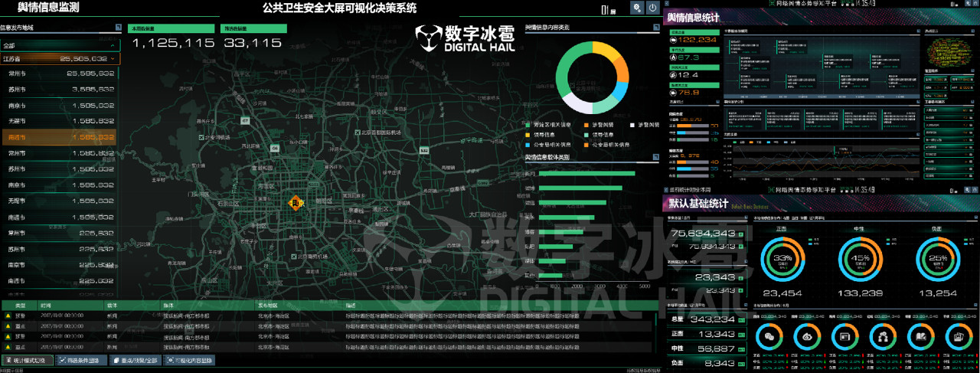The width and height of the screenshot is (980, 373).
Task: Expand the 江苏省 province row chevron
Action: 113,59
